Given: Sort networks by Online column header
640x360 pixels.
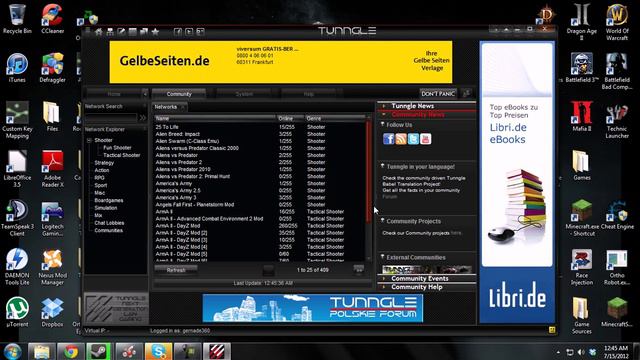Looking at the screenshot, I should [291, 118].
